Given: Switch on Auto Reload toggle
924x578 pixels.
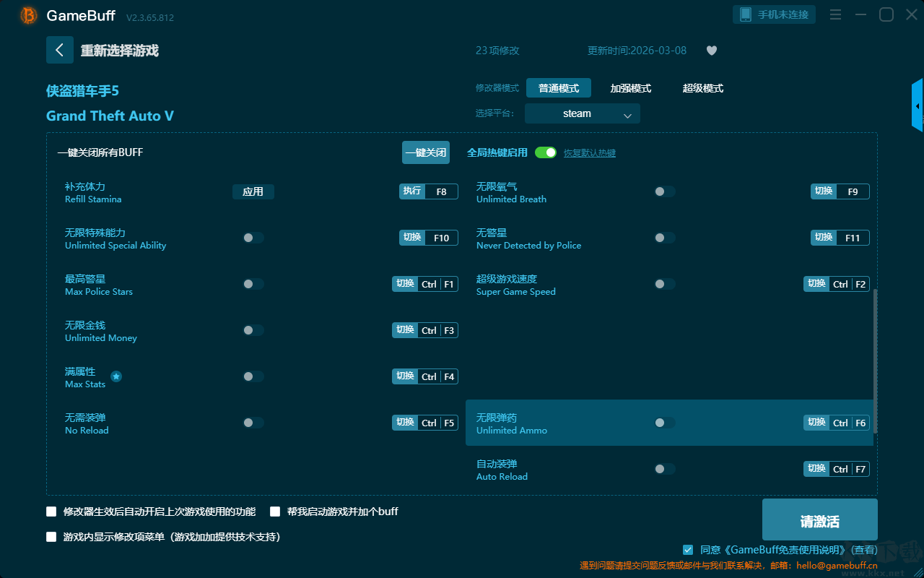Looking at the screenshot, I should (665, 469).
